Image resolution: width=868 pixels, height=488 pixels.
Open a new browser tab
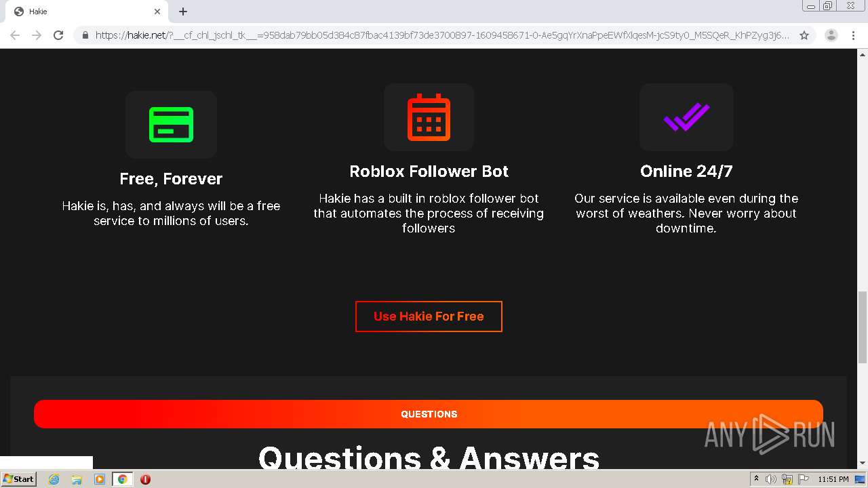coord(183,12)
